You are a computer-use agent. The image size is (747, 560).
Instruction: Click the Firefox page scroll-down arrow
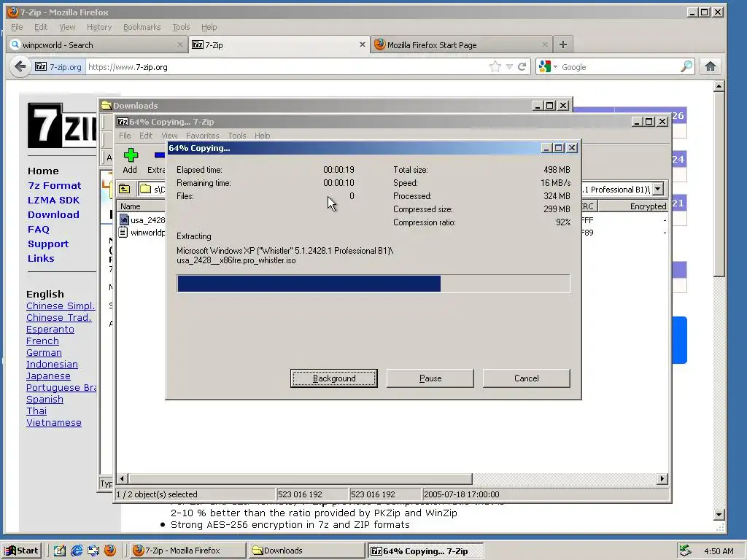coord(719,514)
